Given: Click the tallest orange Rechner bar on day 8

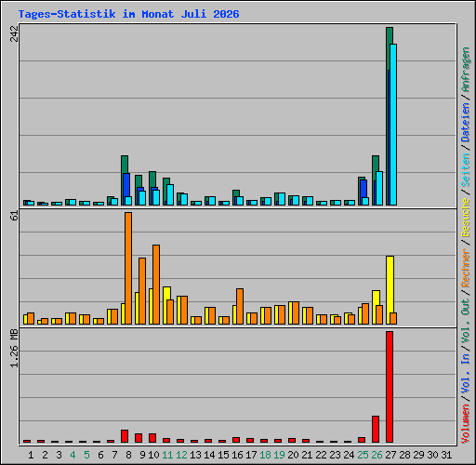Looking at the screenshot, I should tap(128, 269).
